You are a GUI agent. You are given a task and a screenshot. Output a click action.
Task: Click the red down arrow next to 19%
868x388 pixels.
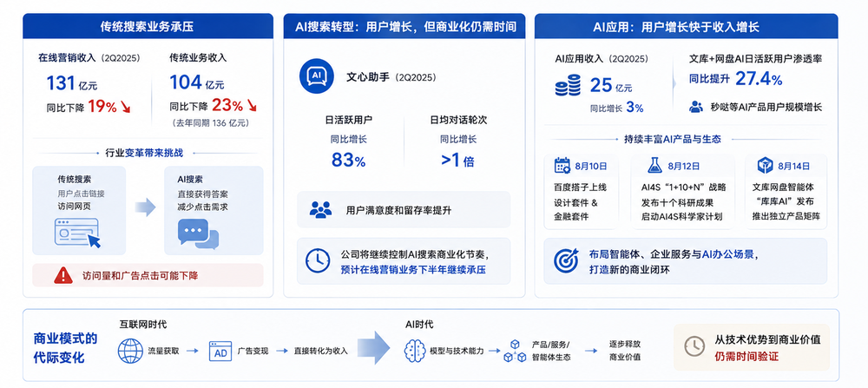125,108
